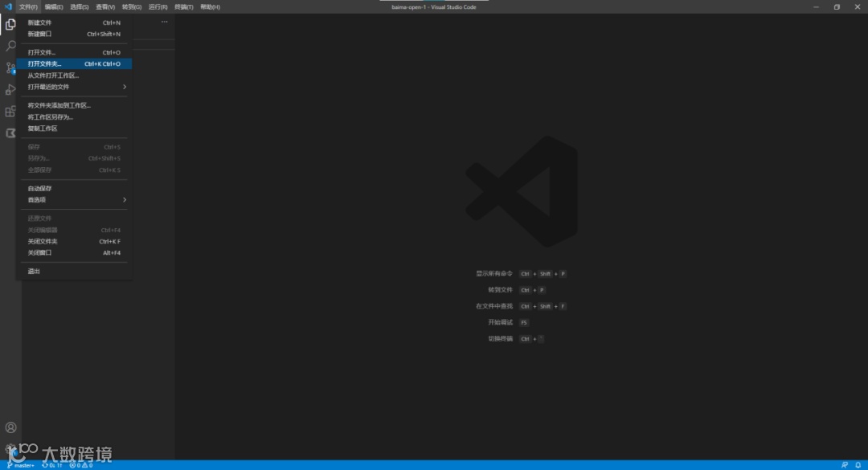
Task: Choose 将工作区另存为... entry
Action: [x=74, y=116]
